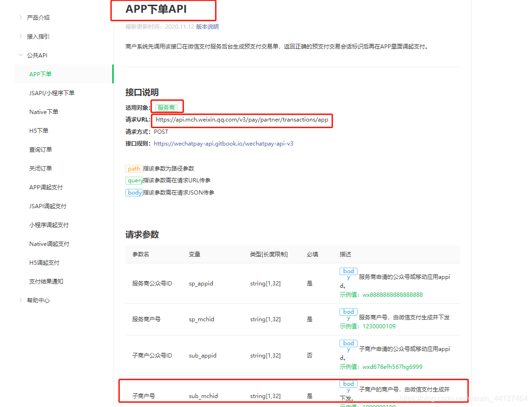Click the 接口说明 heading

click(x=142, y=92)
